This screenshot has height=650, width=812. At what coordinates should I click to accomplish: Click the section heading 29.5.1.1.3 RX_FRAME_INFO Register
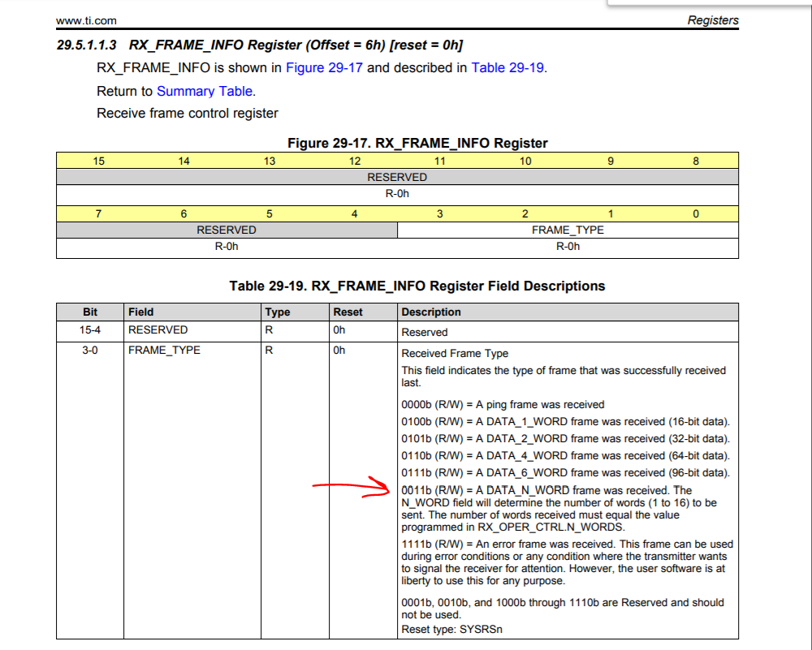(x=260, y=45)
